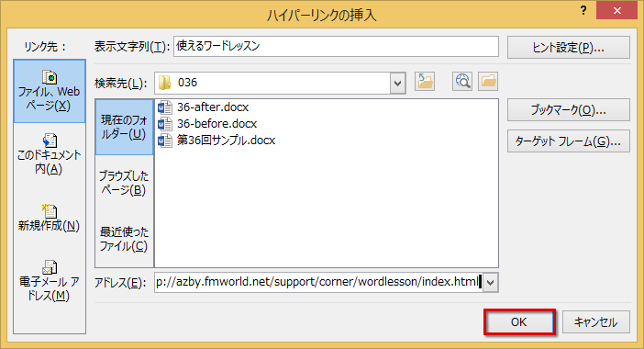Click the キャンセル button

(596, 321)
